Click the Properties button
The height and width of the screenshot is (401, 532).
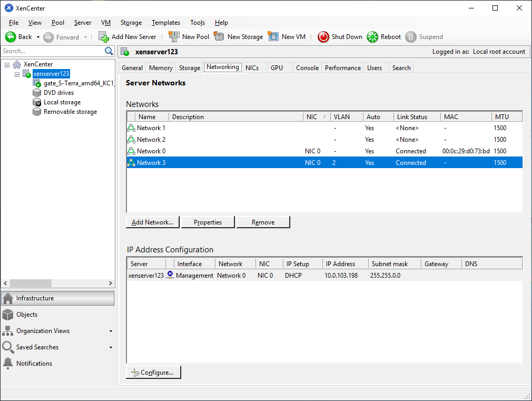(208, 222)
